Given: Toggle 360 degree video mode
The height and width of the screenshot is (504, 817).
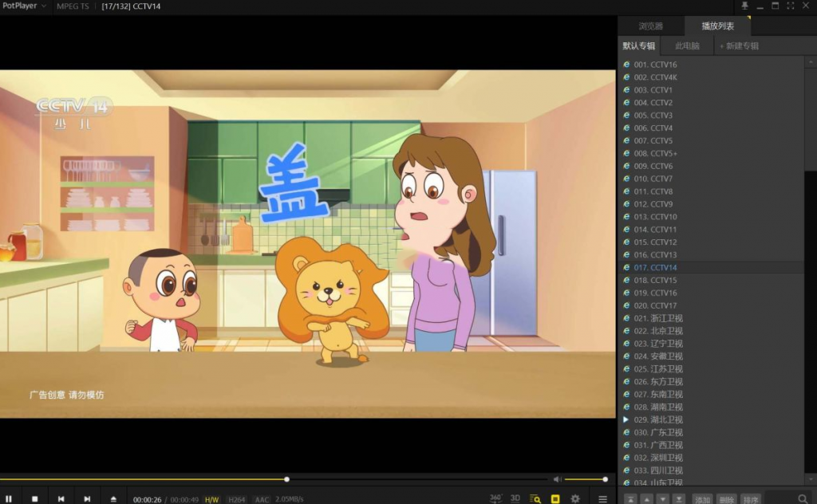Looking at the screenshot, I should 495,498.
